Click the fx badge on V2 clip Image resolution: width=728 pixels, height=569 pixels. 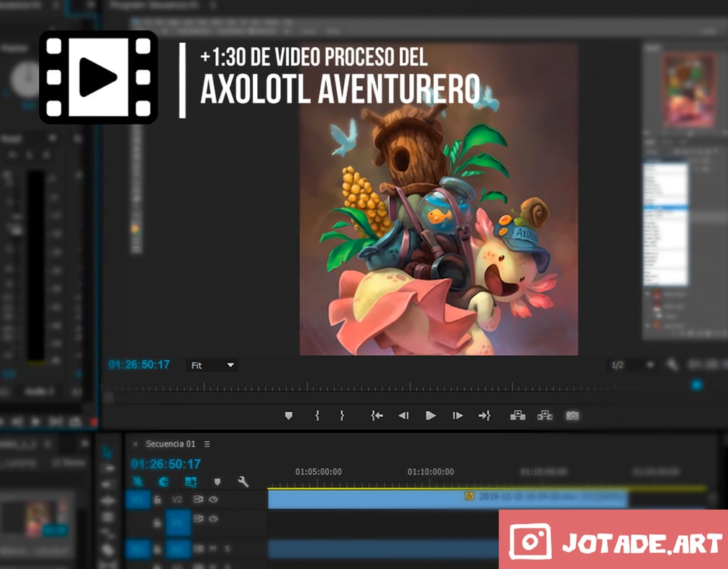click(469, 496)
